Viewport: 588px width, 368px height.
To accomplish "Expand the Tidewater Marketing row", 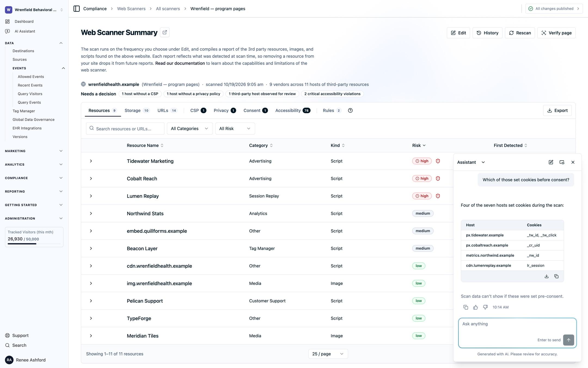I will tap(91, 161).
